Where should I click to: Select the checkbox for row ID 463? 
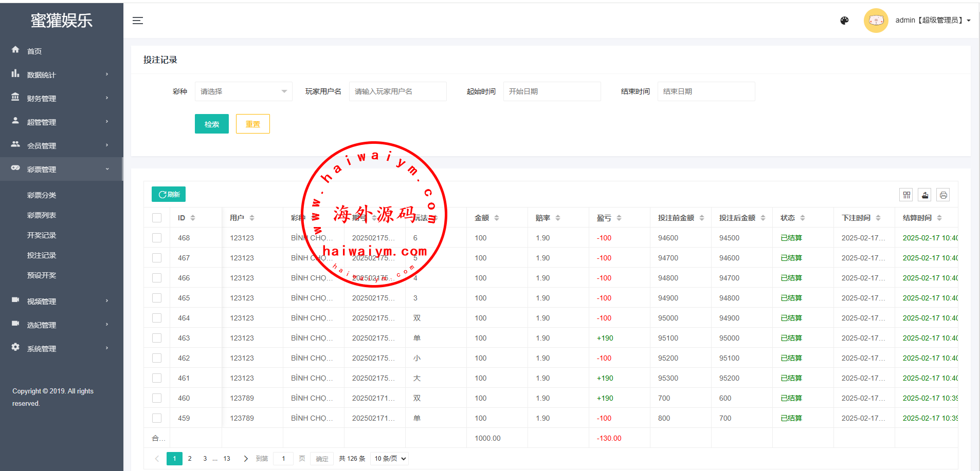pos(157,338)
